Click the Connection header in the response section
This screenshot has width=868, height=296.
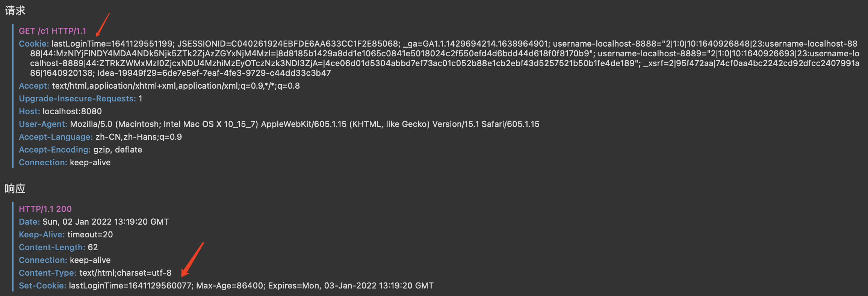tap(43, 260)
